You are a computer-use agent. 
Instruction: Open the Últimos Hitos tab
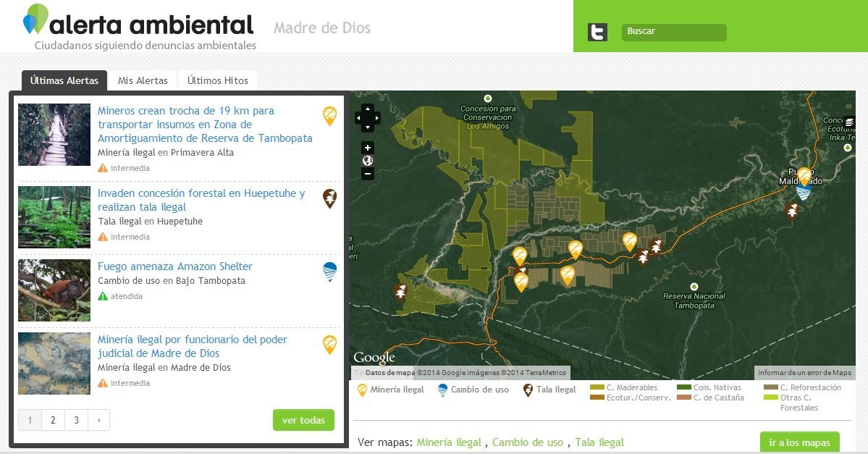pyautogui.click(x=217, y=80)
